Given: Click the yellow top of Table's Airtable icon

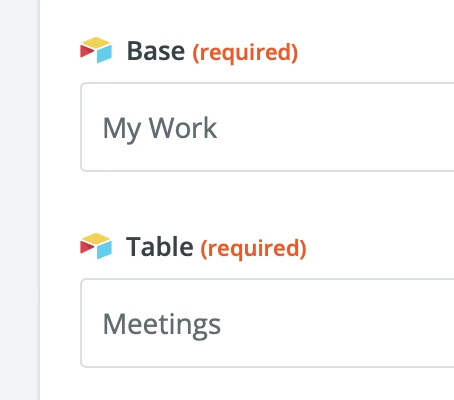Looking at the screenshot, I should 96,238.
